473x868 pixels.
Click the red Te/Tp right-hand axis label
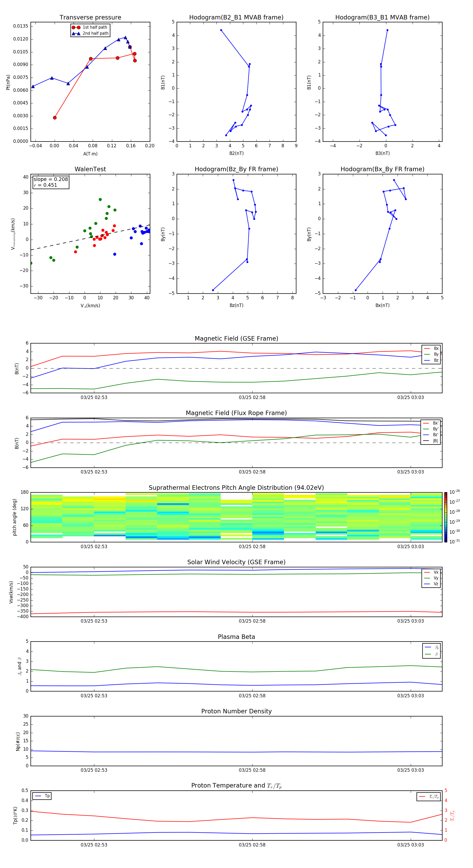pyautogui.click(x=453, y=816)
